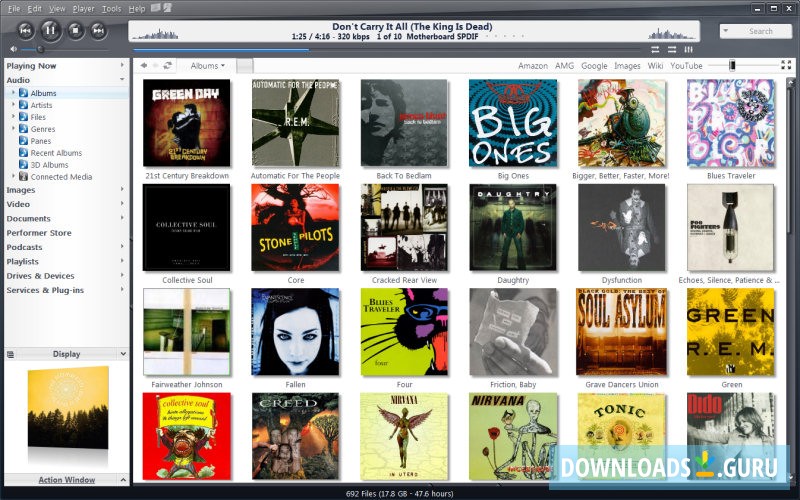800x500 pixels.
Task: Select the Files tree icon
Action: (23, 117)
